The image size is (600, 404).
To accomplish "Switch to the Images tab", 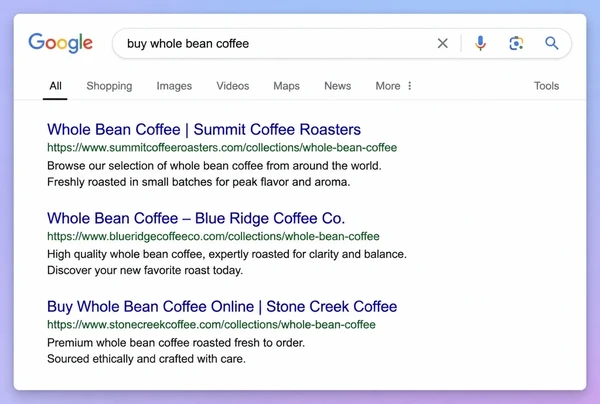I will pos(174,86).
